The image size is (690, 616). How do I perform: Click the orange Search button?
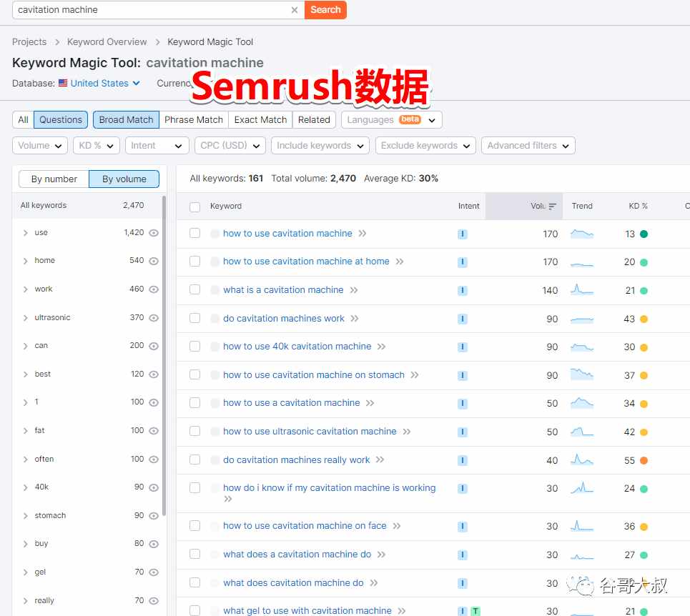[325, 10]
